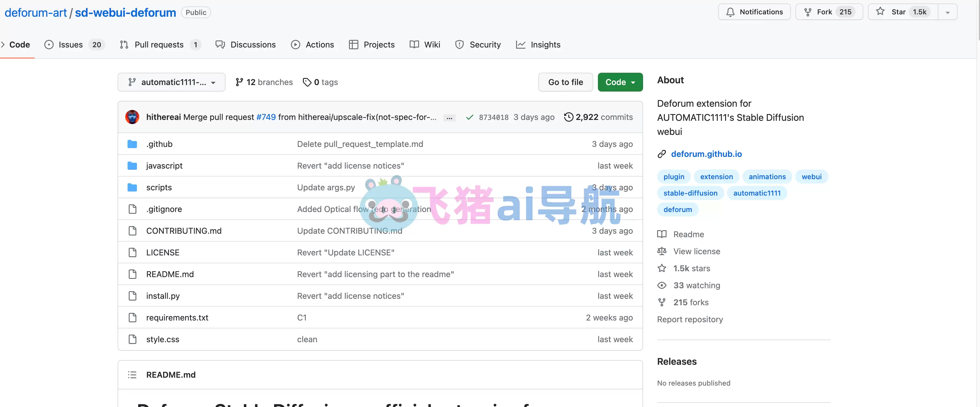Screen dimensions: 980x407
Task: Open the Releases heading link
Action: tap(677, 361)
